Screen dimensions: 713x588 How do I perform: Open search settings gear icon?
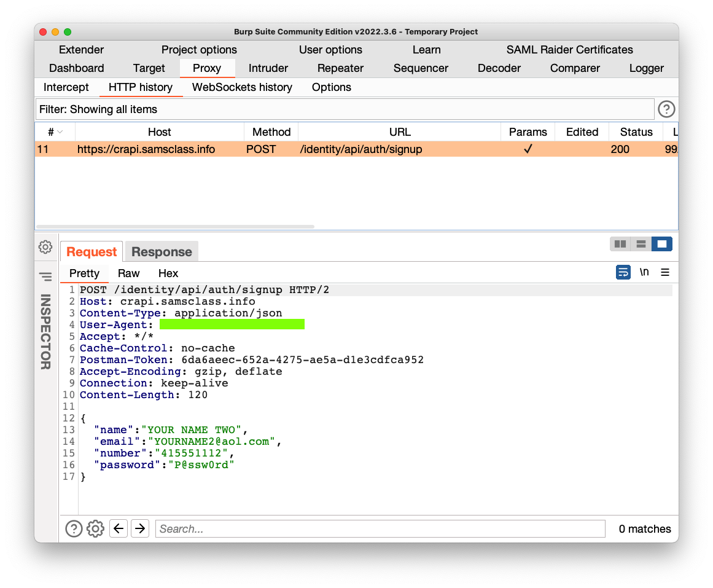95,528
